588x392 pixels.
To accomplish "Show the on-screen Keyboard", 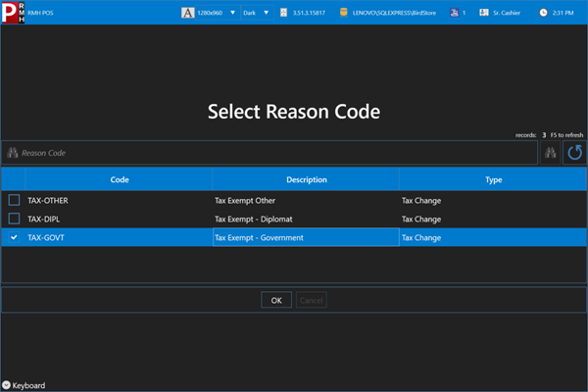I will 24,385.
